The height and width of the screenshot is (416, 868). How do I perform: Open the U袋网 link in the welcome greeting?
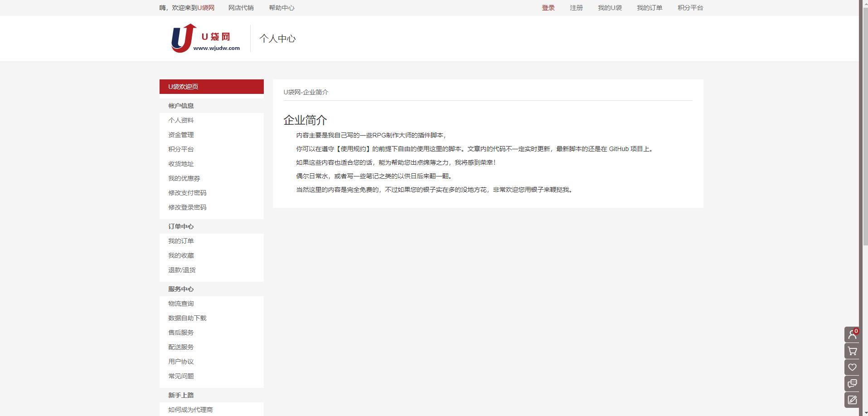pos(206,8)
